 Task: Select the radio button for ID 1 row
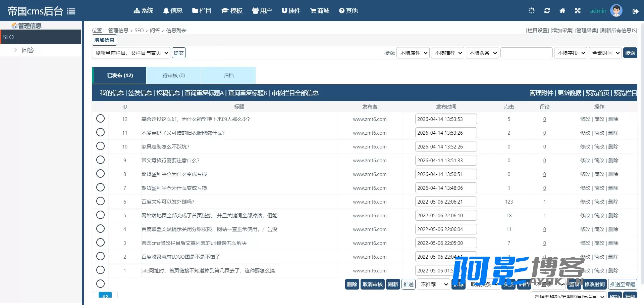tap(100, 270)
